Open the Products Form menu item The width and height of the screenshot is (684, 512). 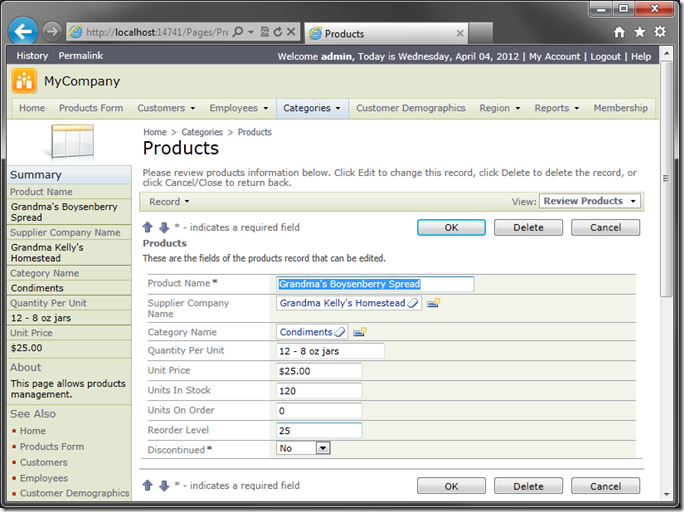tap(91, 108)
